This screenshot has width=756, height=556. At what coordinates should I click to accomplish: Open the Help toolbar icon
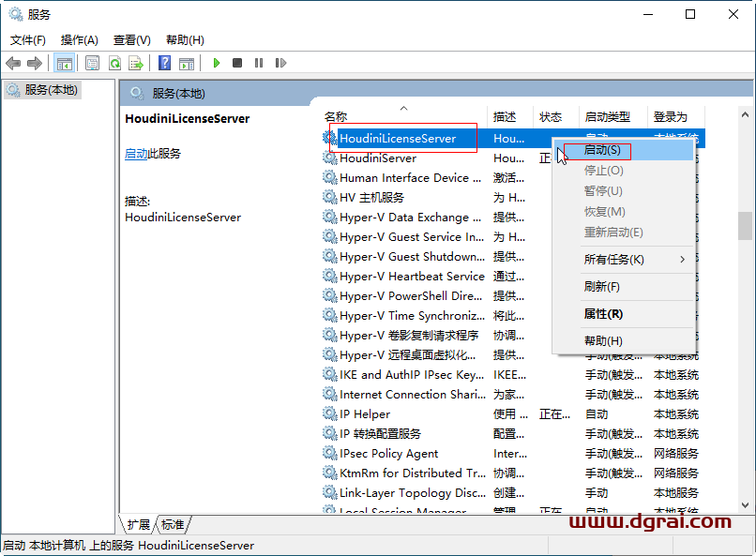tap(164, 63)
